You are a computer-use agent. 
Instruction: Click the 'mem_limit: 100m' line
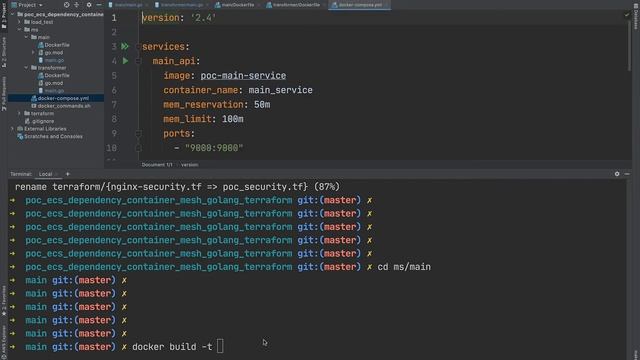[x=203, y=119]
